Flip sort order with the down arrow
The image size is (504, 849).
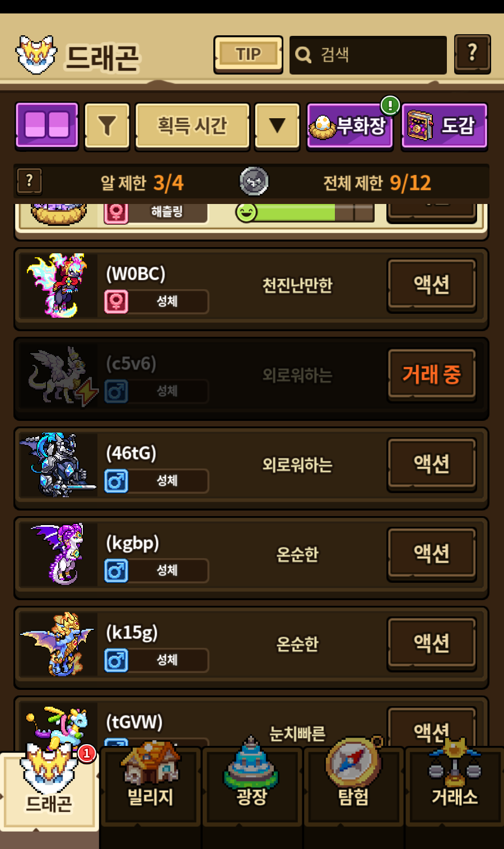click(x=277, y=126)
